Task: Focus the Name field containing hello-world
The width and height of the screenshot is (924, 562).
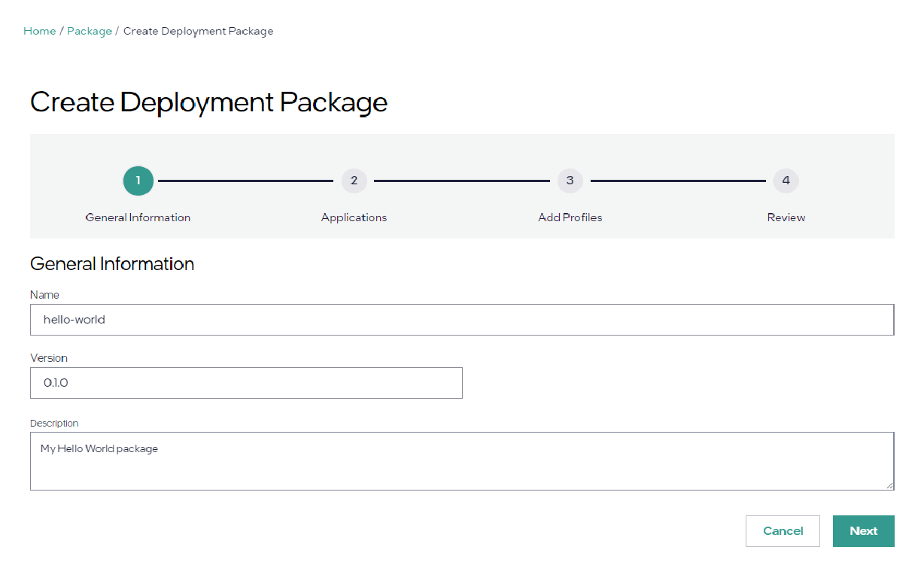Action: point(462,320)
